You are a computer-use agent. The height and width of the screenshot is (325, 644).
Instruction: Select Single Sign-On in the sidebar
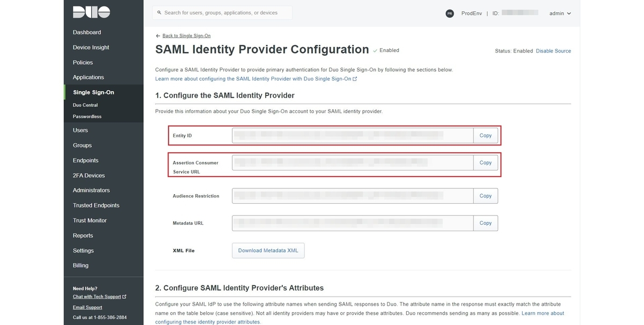tap(93, 92)
